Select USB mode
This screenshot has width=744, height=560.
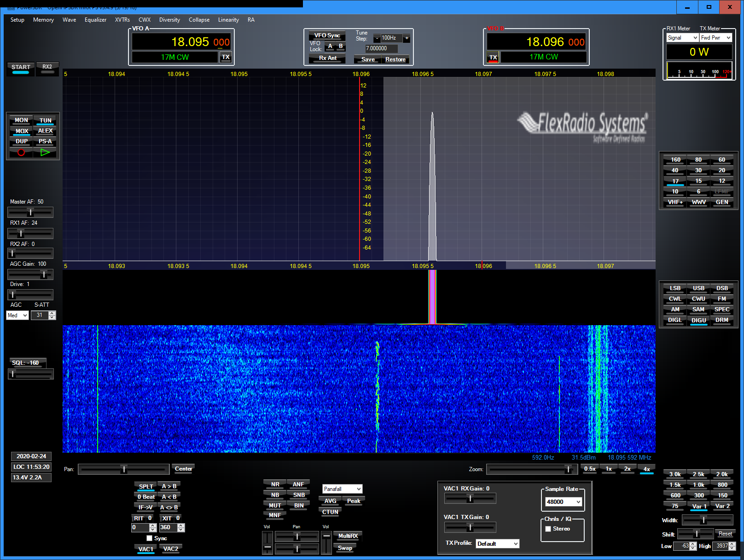pyautogui.click(x=698, y=288)
